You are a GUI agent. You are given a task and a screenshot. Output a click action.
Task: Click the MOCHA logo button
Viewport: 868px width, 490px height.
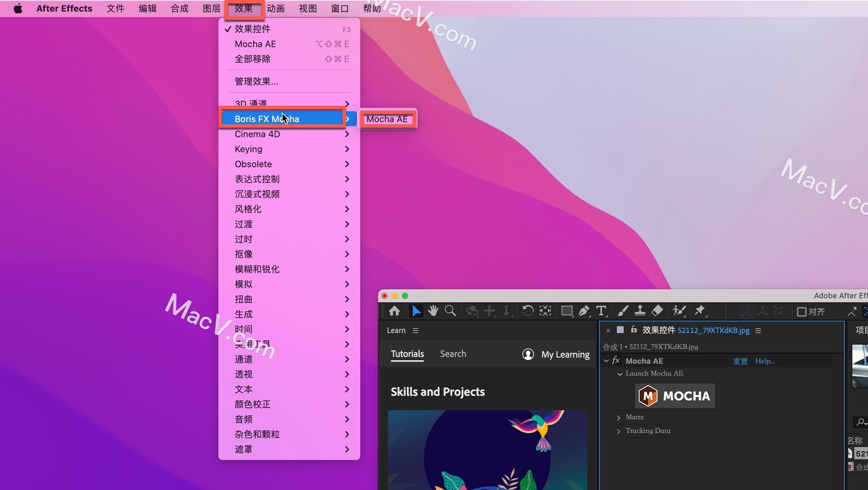point(675,396)
